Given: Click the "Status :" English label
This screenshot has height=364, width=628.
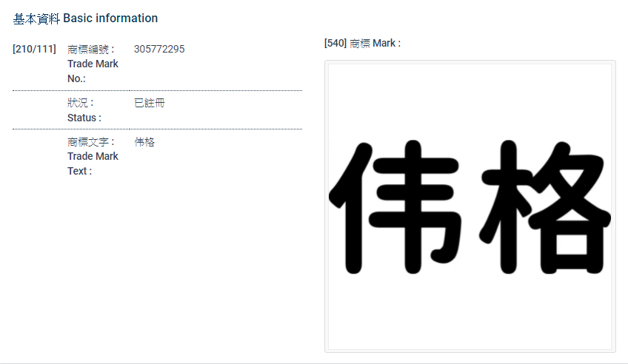Looking at the screenshot, I should [x=84, y=118].
